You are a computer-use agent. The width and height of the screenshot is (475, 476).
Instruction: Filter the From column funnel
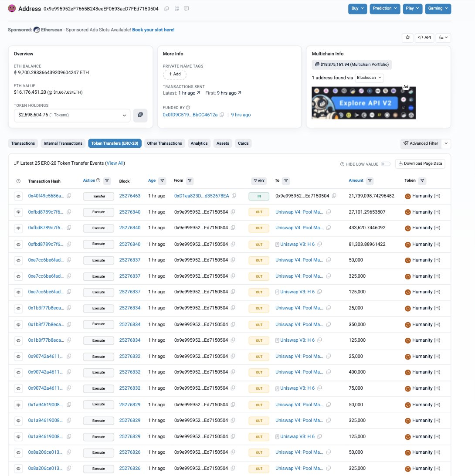pos(190,180)
